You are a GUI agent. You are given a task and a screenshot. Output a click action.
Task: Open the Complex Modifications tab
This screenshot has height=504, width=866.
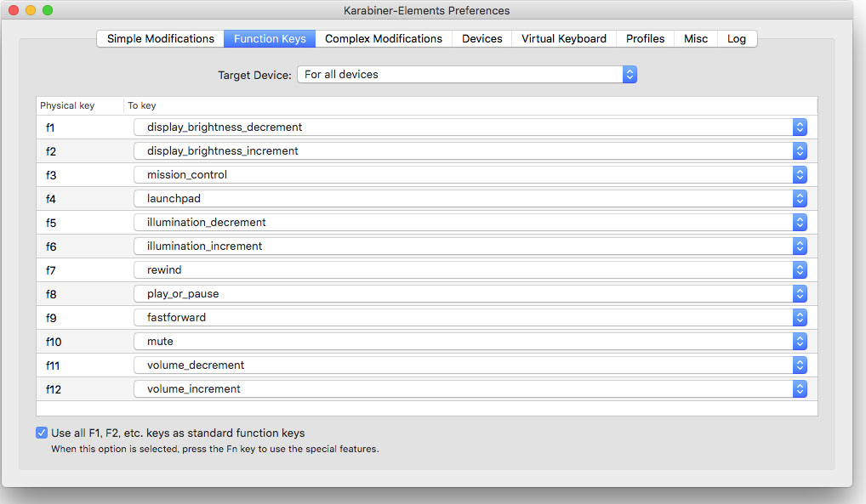tap(384, 38)
